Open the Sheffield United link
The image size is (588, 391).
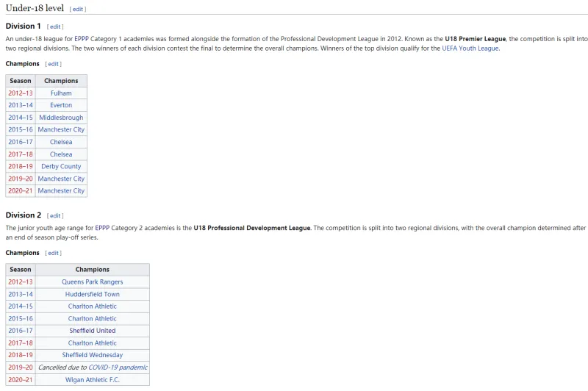93,331
